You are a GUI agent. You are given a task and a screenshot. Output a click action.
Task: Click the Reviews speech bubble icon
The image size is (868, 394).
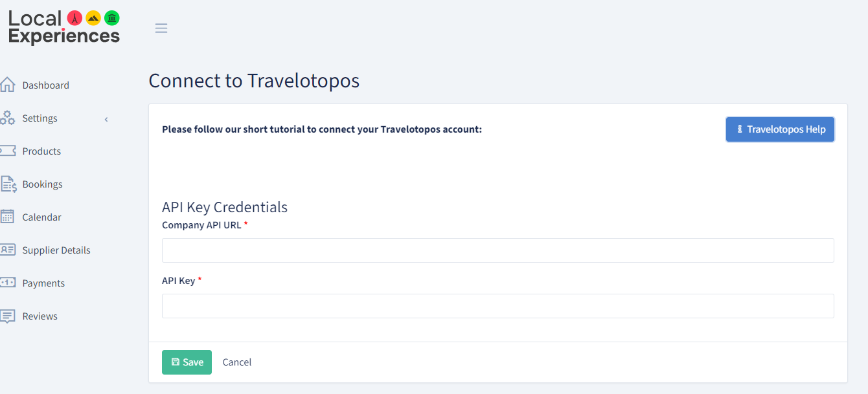(x=8, y=316)
